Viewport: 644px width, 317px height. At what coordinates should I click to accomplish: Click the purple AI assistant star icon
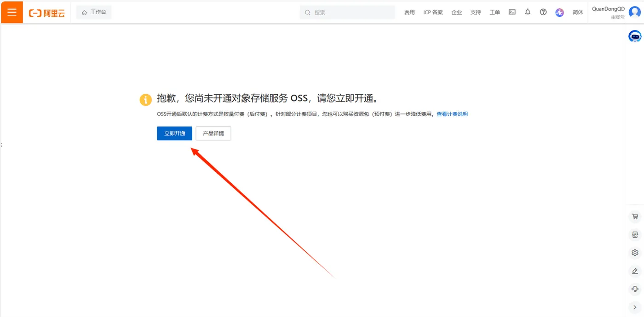[x=559, y=12]
